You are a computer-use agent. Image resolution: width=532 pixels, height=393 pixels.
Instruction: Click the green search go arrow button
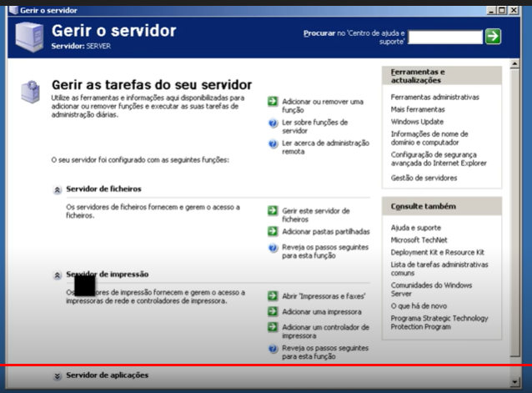tap(494, 36)
